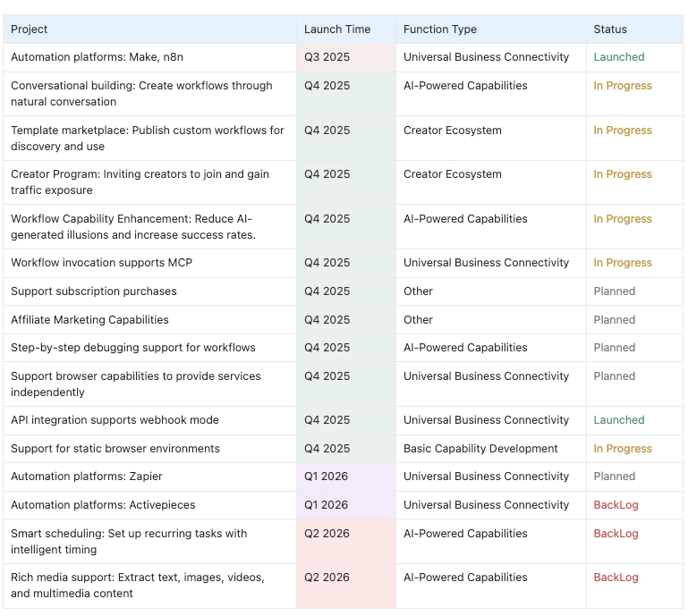The image size is (688, 616).
Task: Select the "Support subscription purchases" project cell
Action: coord(94,291)
